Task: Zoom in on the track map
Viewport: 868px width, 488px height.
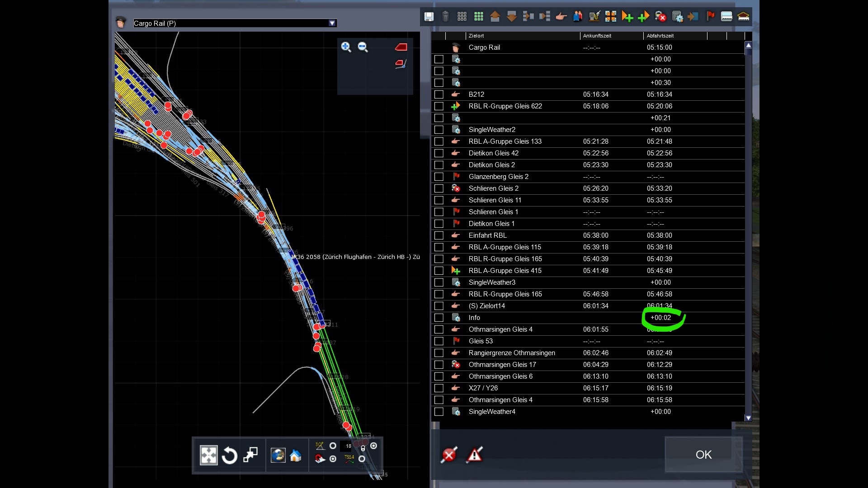Action: point(346,47)
